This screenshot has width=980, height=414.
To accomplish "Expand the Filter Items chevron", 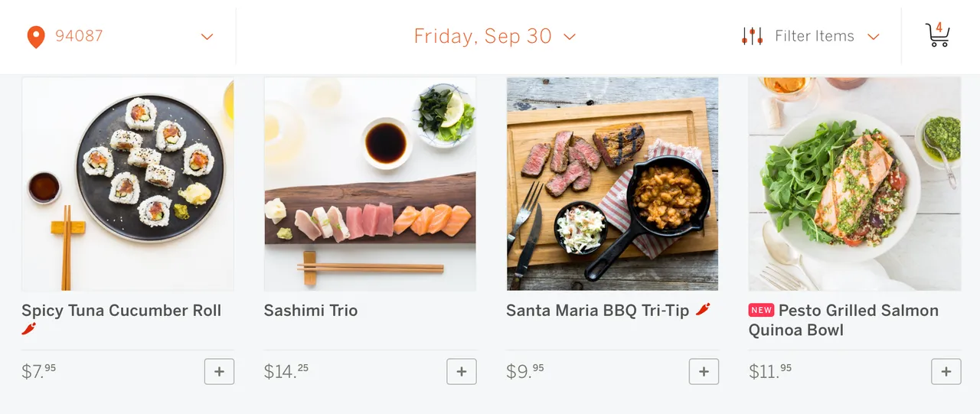I will tap(874, 37).
